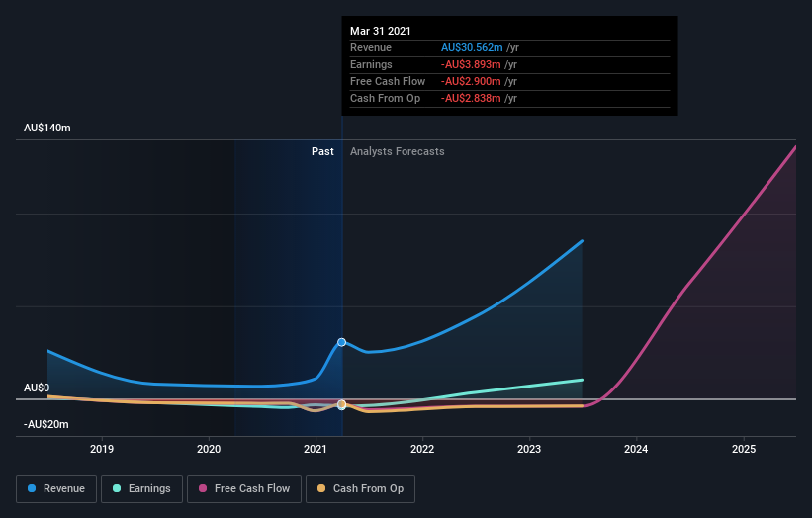This screenshot has width=812, height=518.
Task: Toggle the Free Cash Flow legend button
Action: pyautogui.click(x=244, y=489)
